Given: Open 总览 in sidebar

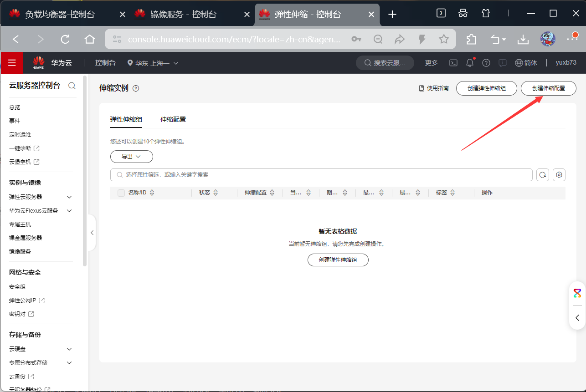Looking at the screenshot, I should pos(15,107).
